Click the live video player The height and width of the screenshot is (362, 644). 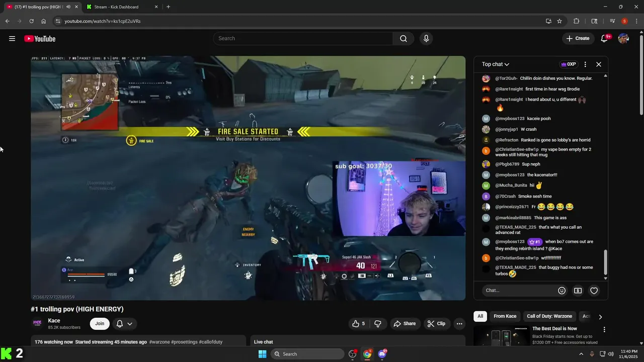(x=248, y=178)
